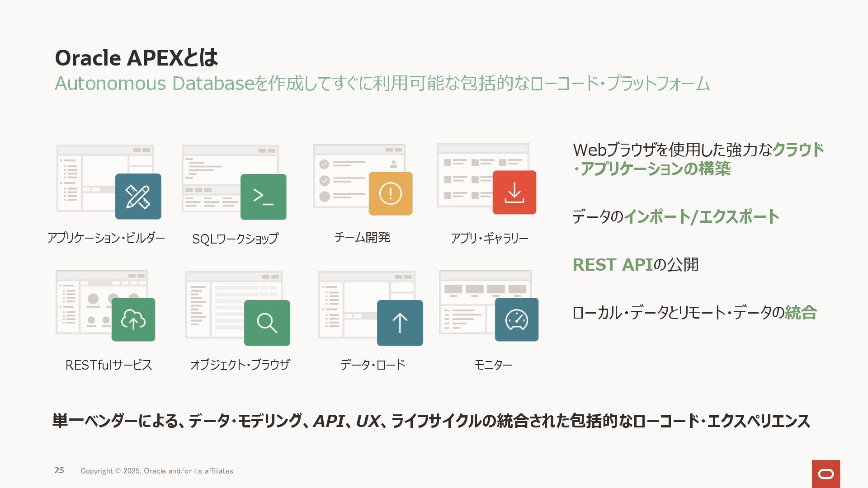868x488 pixels.
Task: Click the データのインポート/エクスポート text
Action: [x=675, y=217]
